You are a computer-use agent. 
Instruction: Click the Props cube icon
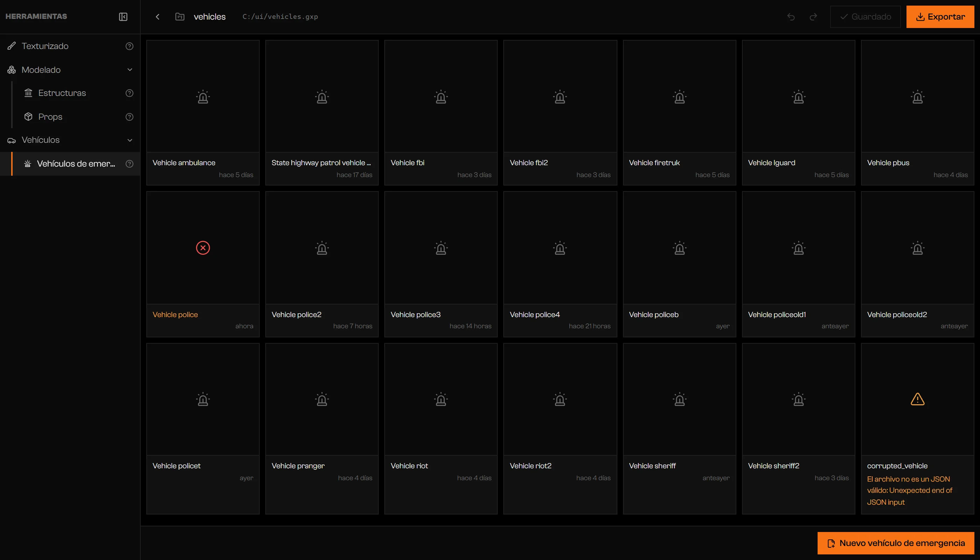coord(28,117)
